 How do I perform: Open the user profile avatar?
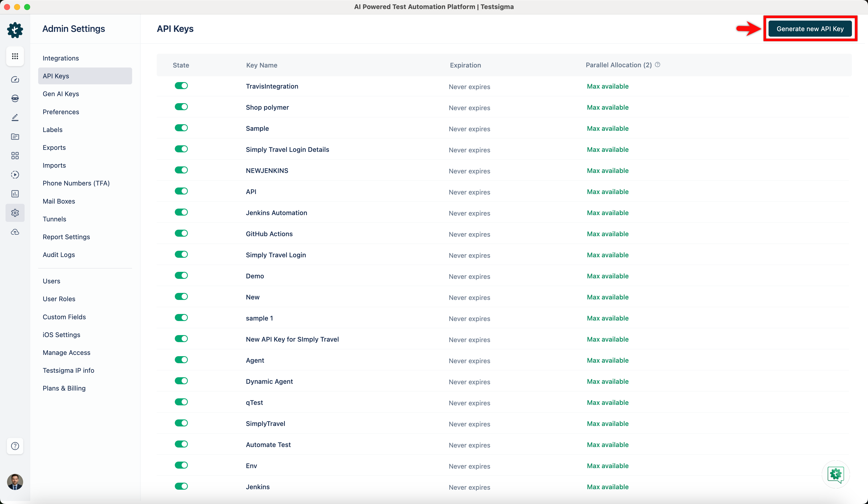(x=15, y=482)
